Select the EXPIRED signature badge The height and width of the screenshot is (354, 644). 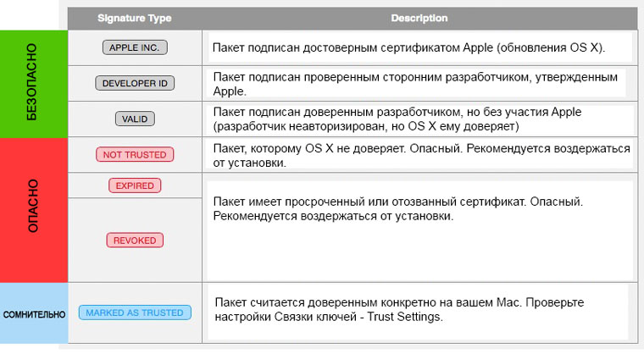(x=134, y=185)
